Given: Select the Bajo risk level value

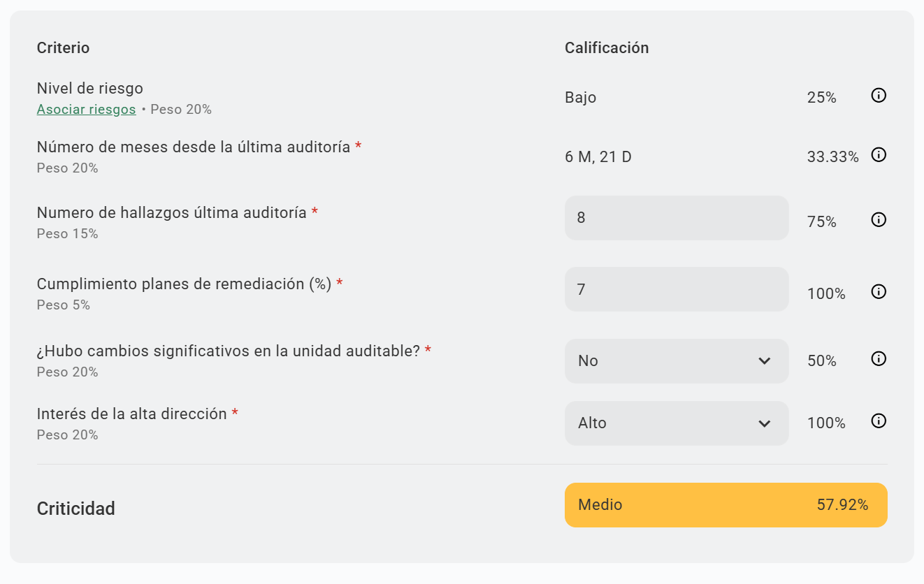Looking at the screenshot, I should click(580, 98).
